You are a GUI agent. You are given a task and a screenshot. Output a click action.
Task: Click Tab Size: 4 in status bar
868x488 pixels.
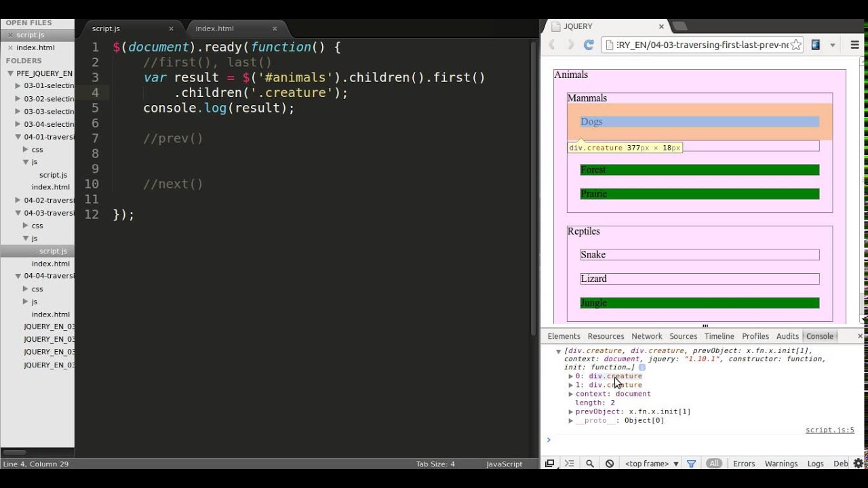point(435,464)
